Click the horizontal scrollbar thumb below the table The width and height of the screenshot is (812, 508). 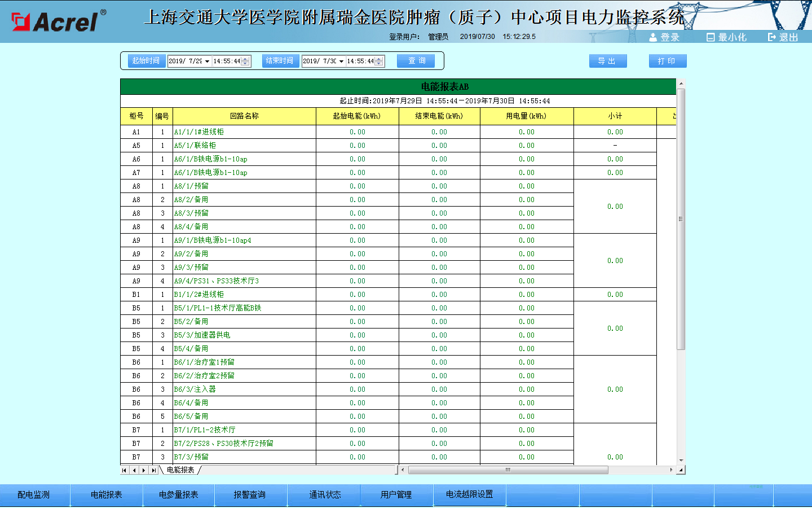(x=507, y=470)
